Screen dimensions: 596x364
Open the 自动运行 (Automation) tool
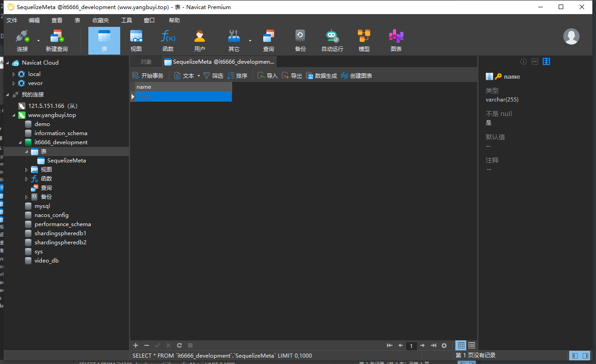(x=332, y=41)
